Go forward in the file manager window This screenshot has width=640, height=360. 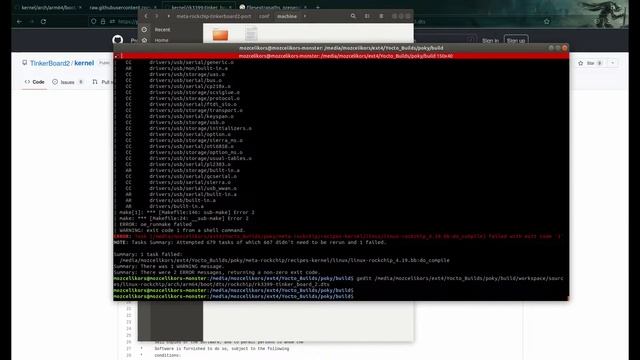coord(156,16)
